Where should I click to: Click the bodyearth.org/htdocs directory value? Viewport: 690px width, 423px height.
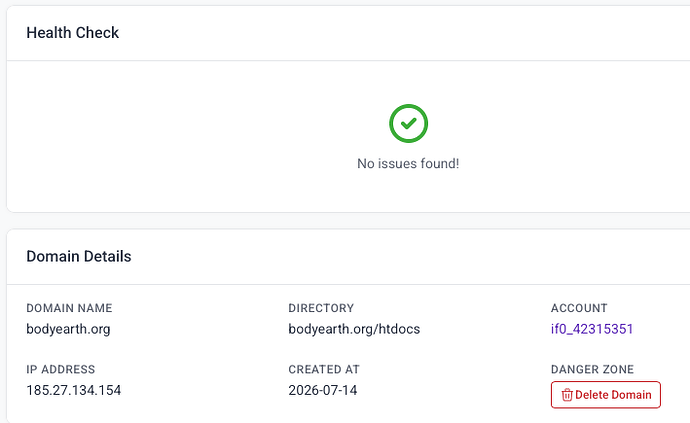pyautogui.click(x=354, y=329)
